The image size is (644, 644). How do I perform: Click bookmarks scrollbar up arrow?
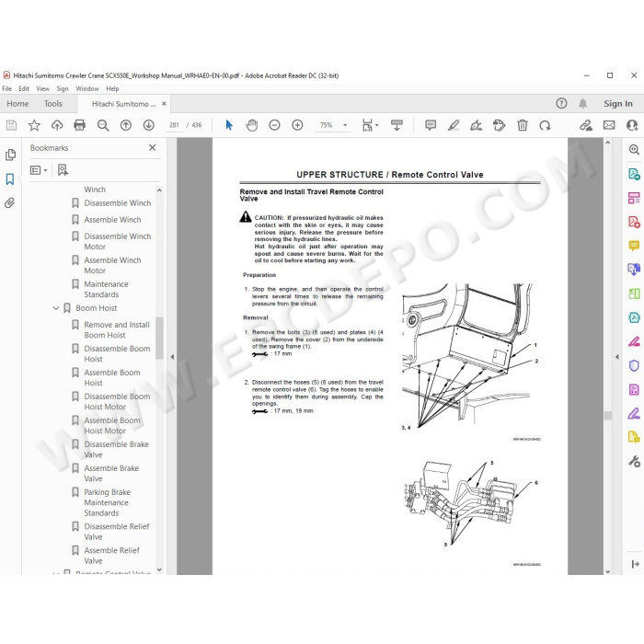[x=159, y=190]
